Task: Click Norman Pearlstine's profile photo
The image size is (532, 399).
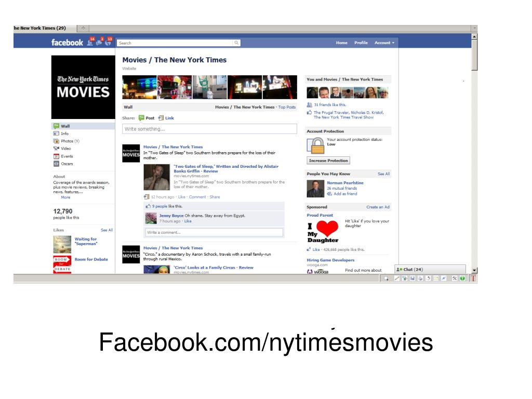Action: [x=315, y=189]
